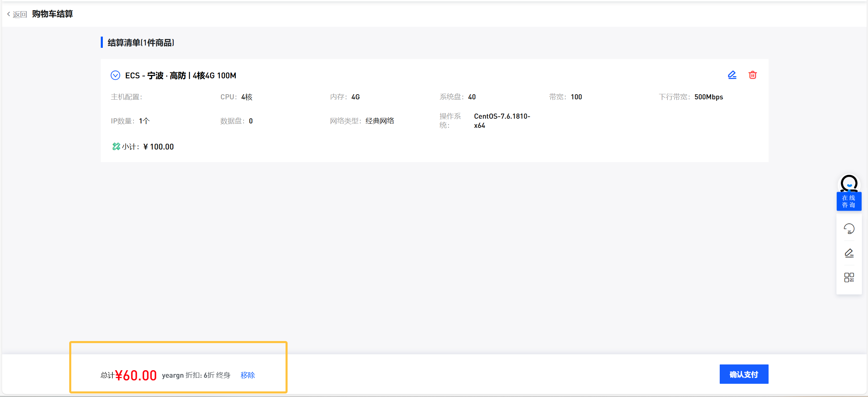
Task: Click the green discount icon beside 小计
Action: [x=116, y=146]
